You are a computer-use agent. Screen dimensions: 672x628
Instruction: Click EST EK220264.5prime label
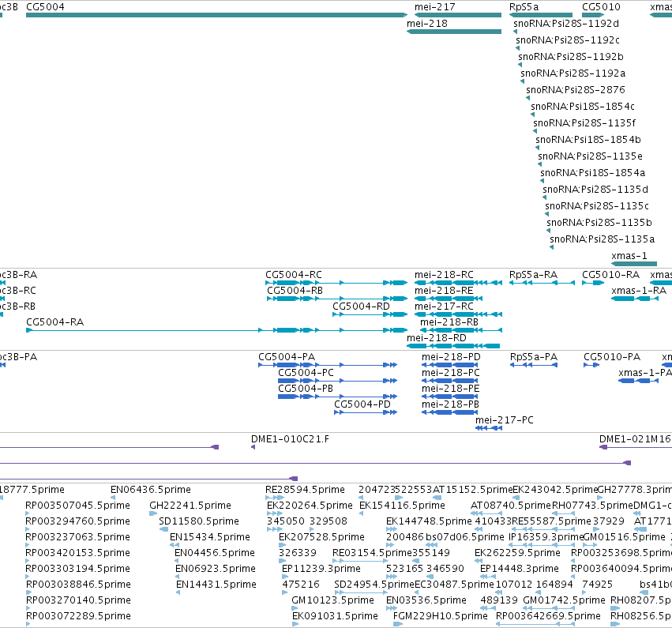click(x=310, y=506)
